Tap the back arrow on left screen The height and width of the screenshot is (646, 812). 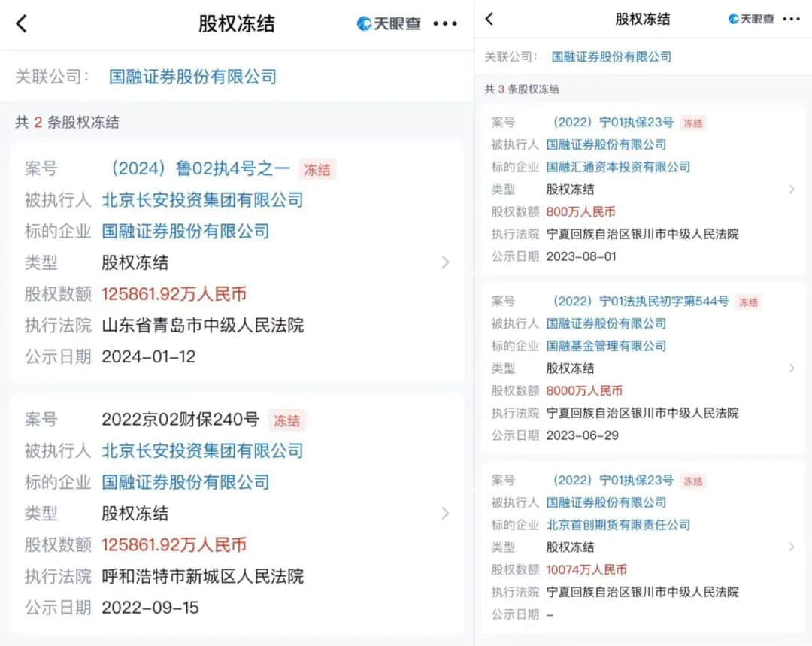(21, 23)
